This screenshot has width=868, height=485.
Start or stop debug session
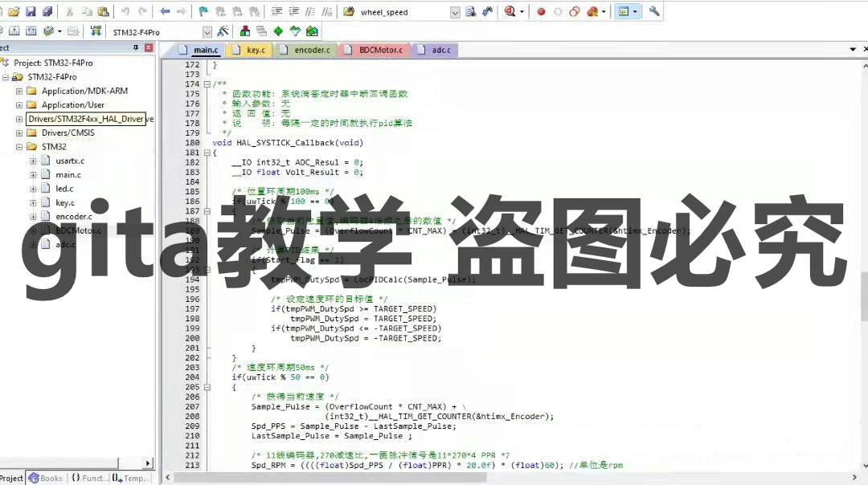click(510, 11)
